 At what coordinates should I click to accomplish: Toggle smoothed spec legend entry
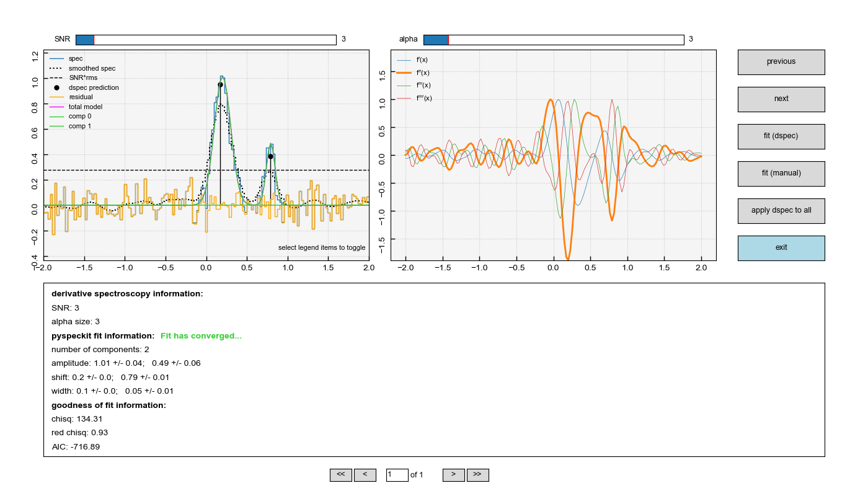click(82, 68)
